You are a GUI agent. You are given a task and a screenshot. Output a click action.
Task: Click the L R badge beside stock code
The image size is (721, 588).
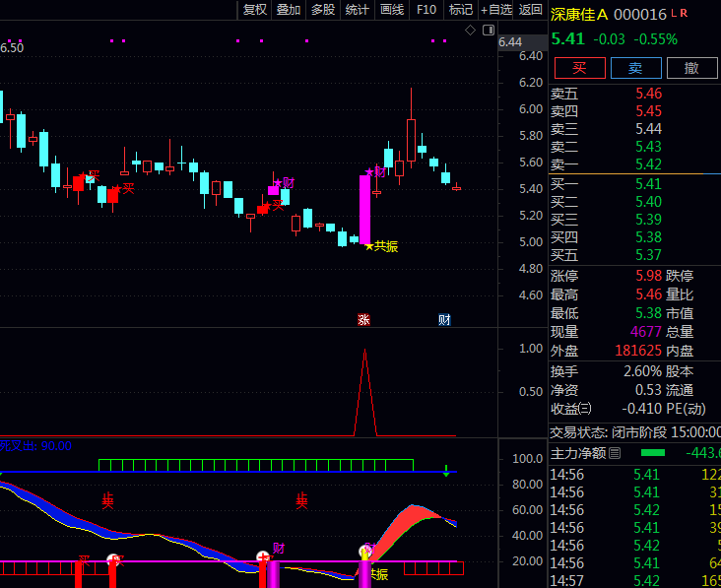(x=680, y=14)
